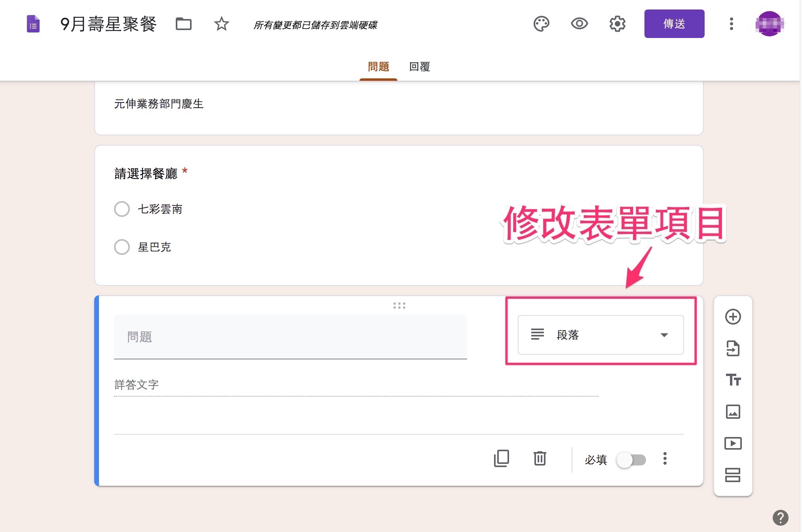Open form settings gear
The width and height of the screenshot is (802, 532).
(x=617, y=24)
